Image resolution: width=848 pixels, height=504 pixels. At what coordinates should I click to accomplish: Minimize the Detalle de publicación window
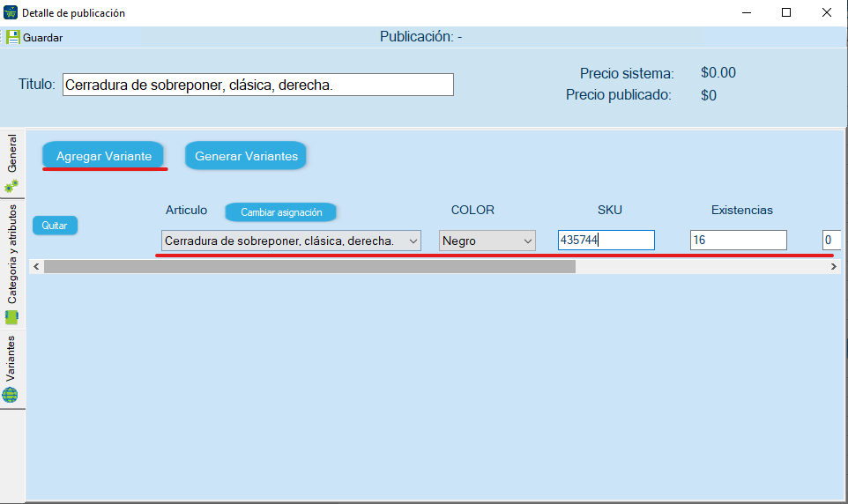(x=747, y=12)
